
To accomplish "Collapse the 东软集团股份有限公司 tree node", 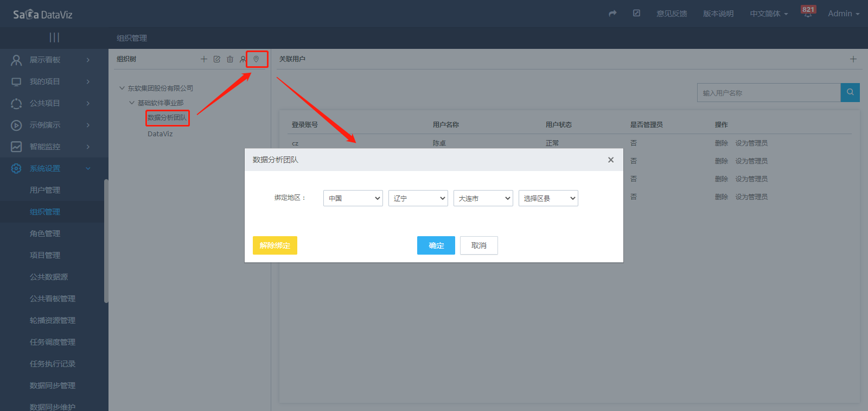I will pyautogui.click(x=122, y=88).
